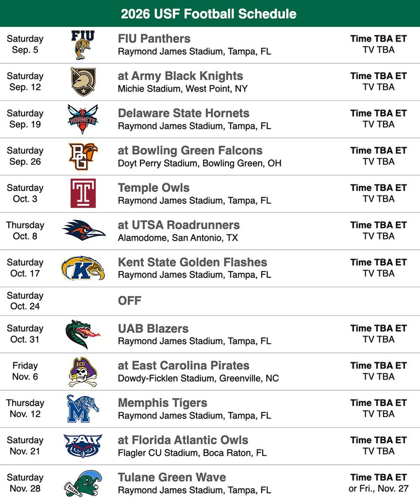Select the Delaware State Hornets logo

click(83, 119)
